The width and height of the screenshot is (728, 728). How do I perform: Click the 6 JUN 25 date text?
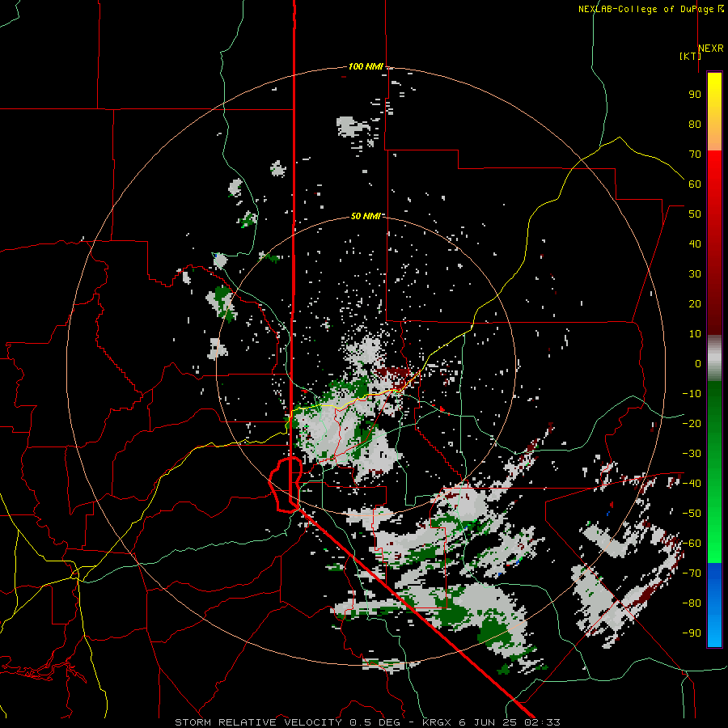(489, 722)
